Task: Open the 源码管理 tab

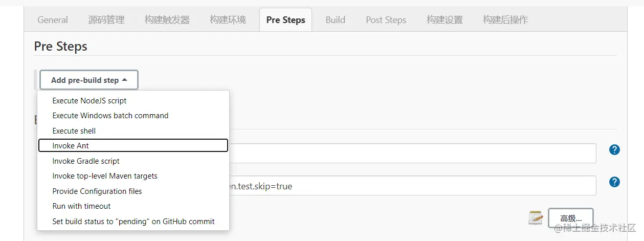Action: point(106,20)
